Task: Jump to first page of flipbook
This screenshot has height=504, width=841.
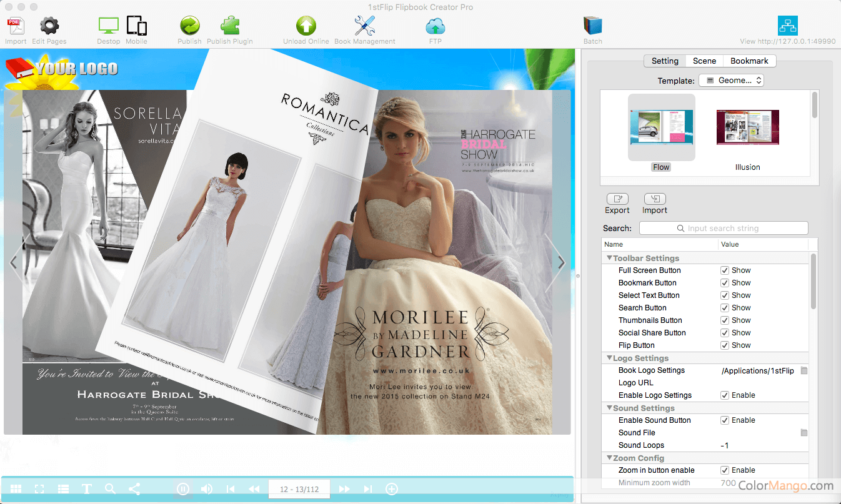Action: coord(231,489)
